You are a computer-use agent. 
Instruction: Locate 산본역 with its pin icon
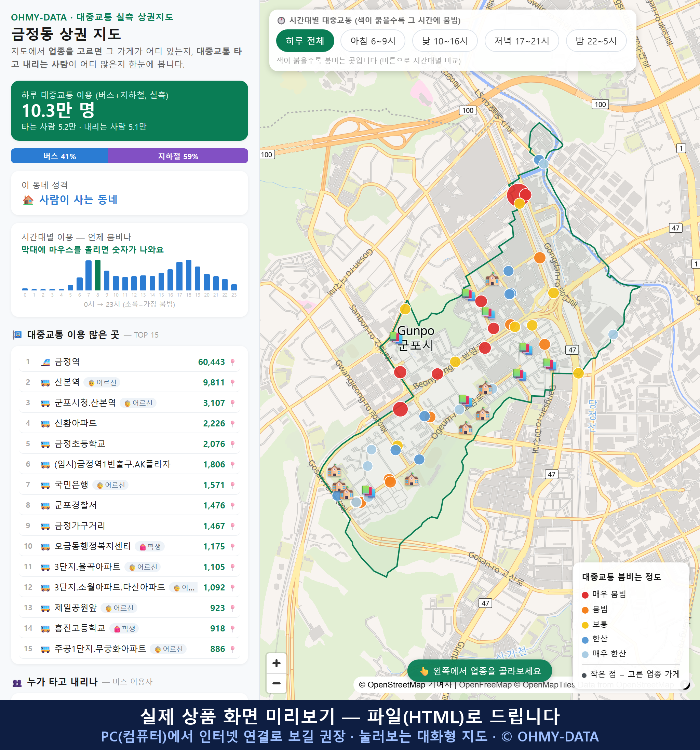coord(232,383)
